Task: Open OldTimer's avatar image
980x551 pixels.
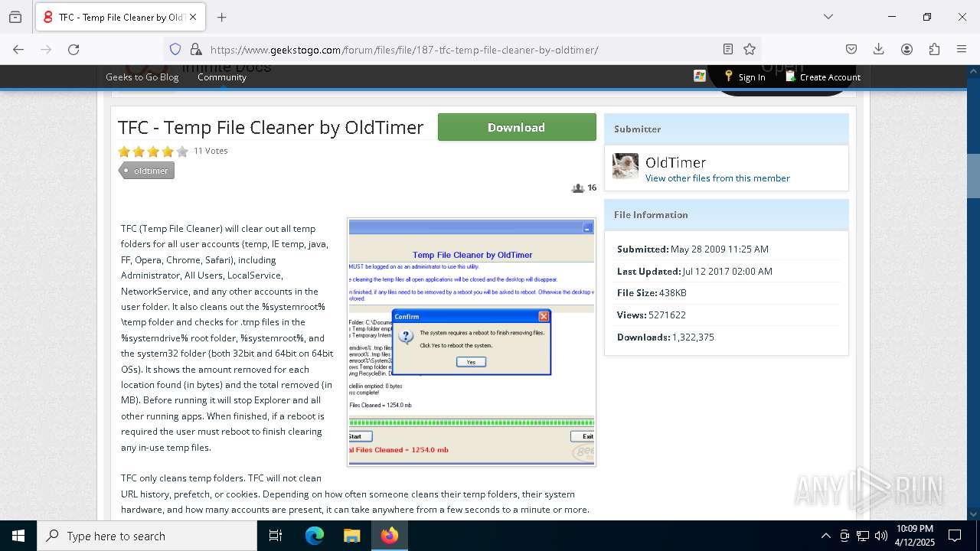Action: pyautogui.click(x=626, y=166)
